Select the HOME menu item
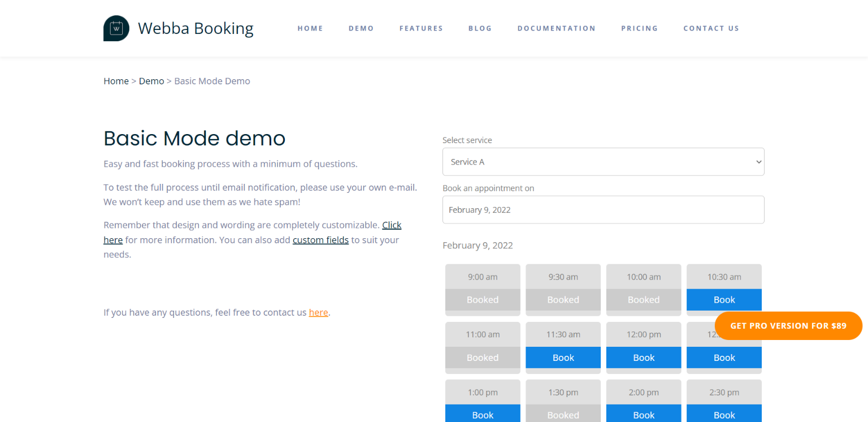This screenshot has width=868, height=422. tap(310, 28)
